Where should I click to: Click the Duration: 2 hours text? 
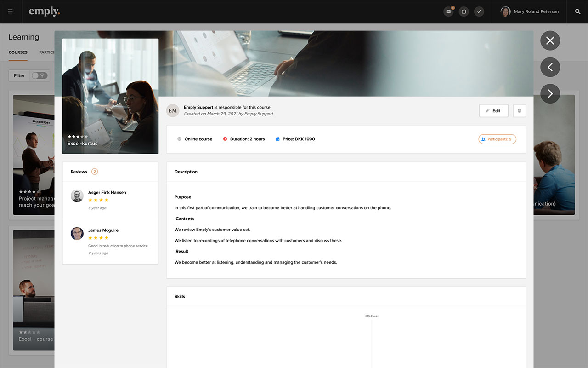[x=248, y=139]
